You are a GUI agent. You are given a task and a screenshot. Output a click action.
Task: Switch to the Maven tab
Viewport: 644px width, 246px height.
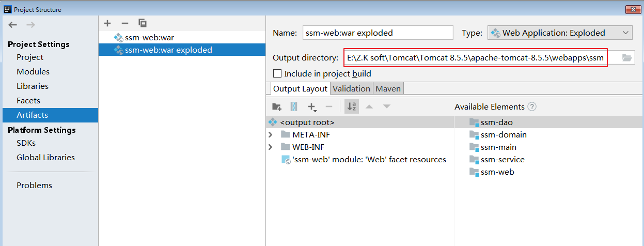point(388,89)
